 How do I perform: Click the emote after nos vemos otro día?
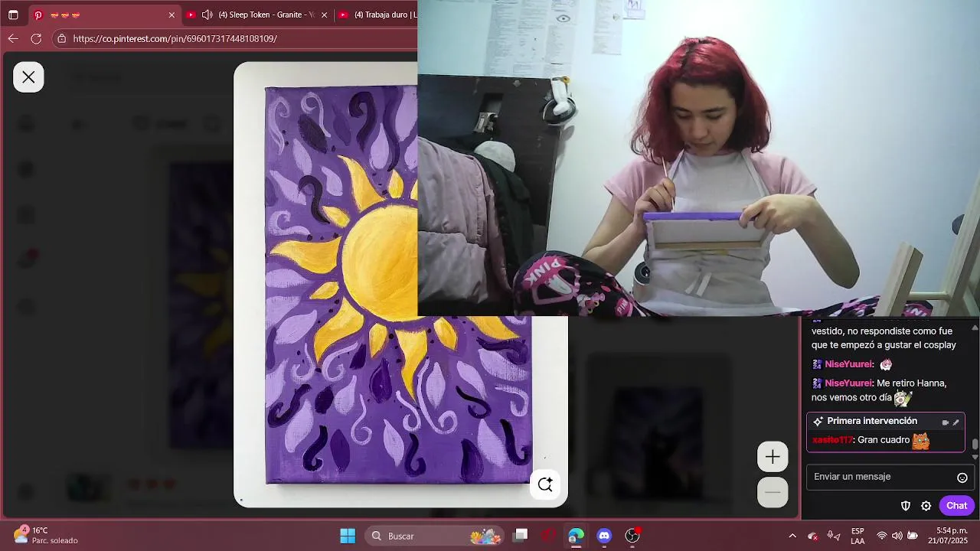point(903,399)
